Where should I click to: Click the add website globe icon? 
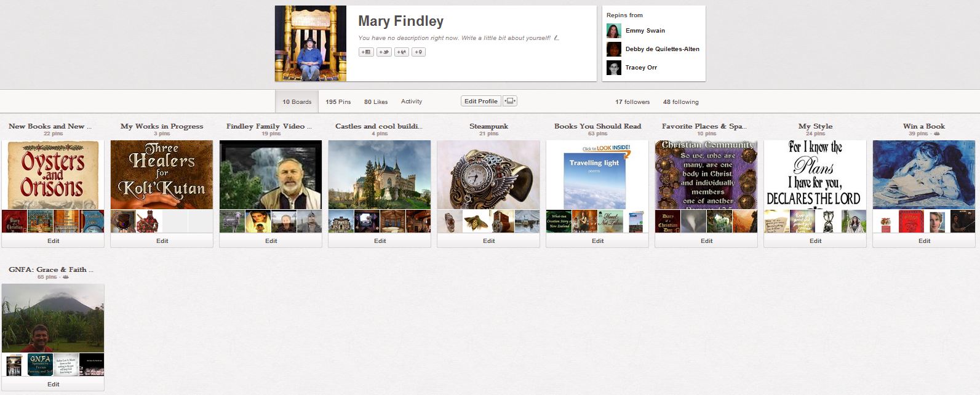401,52
